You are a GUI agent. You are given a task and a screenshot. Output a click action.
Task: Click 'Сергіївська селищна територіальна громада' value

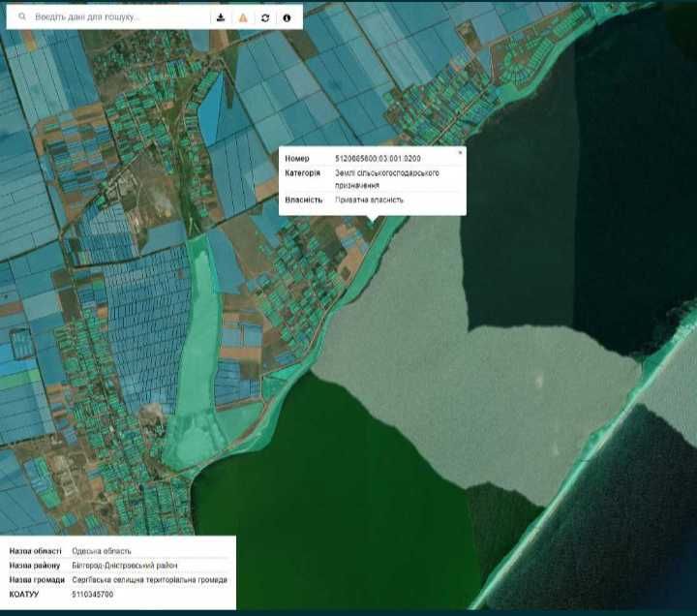point(149,580)
